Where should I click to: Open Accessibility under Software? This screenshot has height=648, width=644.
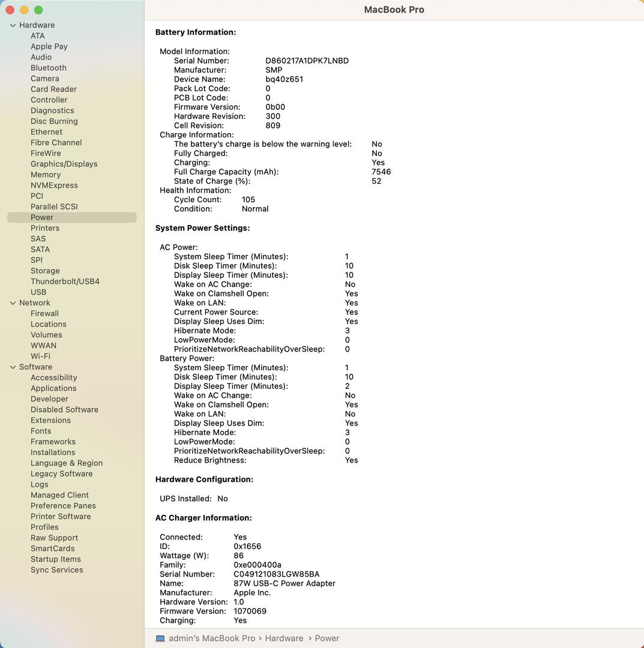54,378
